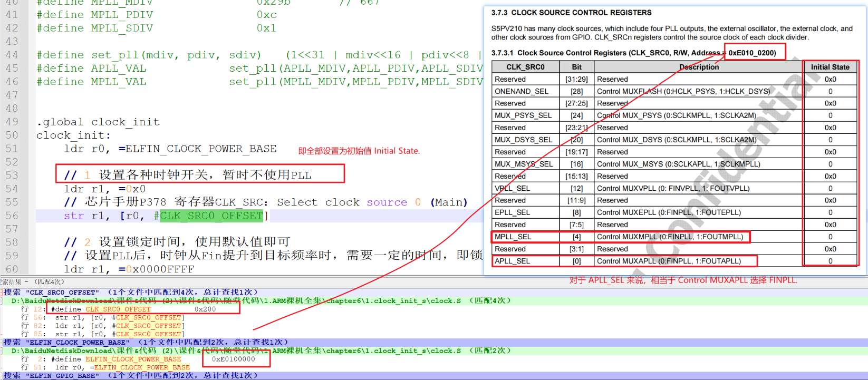Click the VPLL_SEL table row name
This screenshot has height=380, width=868.
pyautogui.click(x=512, y=188)
